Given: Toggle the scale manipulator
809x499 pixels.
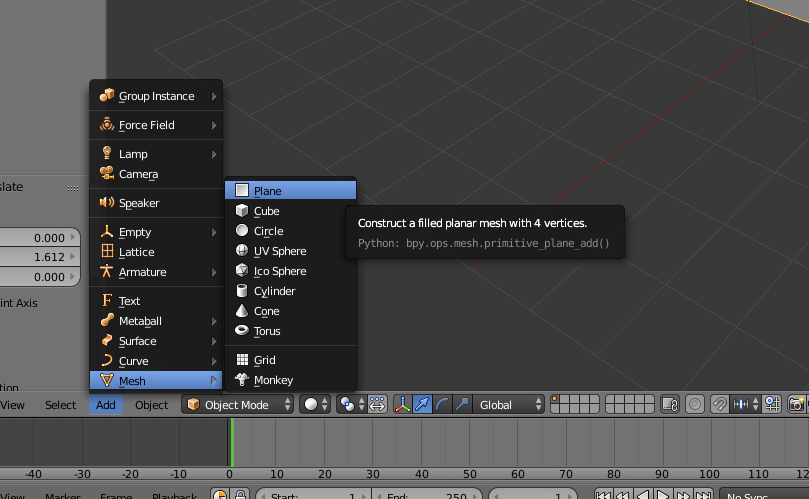Looking at the screenshot, I should click(x=462, y=405).
